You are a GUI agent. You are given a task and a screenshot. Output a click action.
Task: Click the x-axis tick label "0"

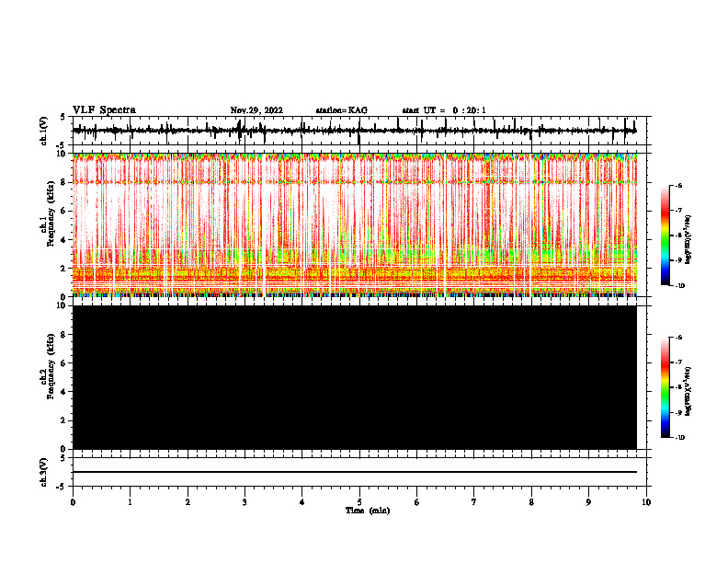[73, 502]
